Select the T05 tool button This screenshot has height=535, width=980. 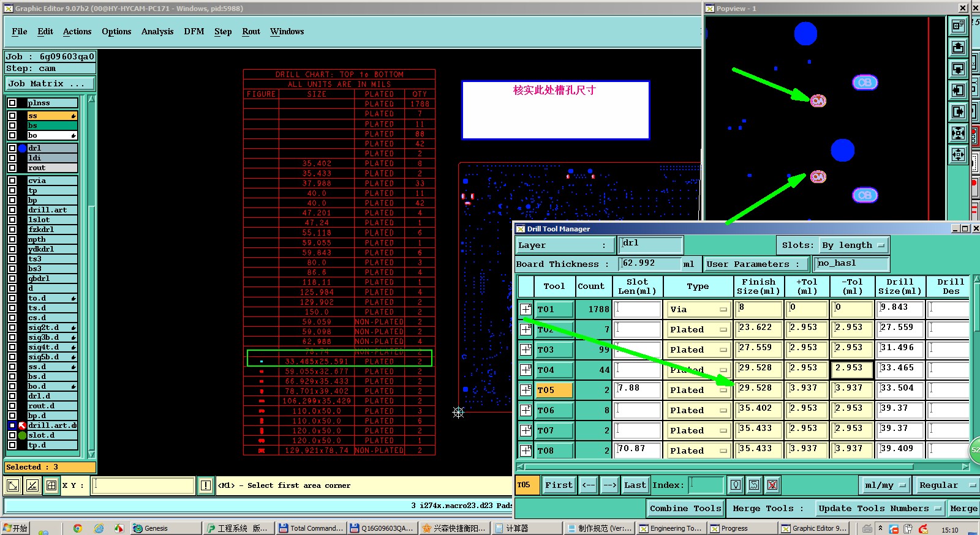[554, 390]
